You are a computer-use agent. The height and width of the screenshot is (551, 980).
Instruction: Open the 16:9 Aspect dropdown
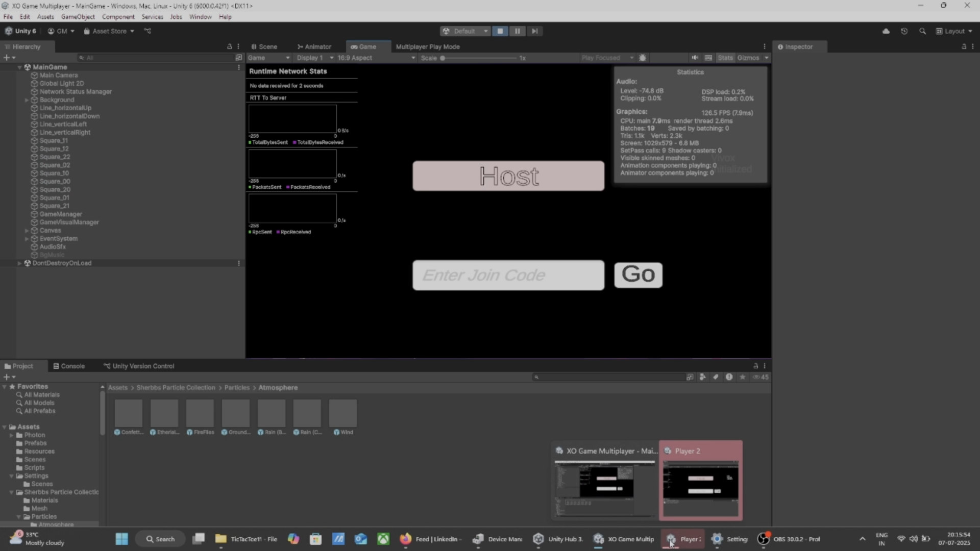click(x=376, y=58)
